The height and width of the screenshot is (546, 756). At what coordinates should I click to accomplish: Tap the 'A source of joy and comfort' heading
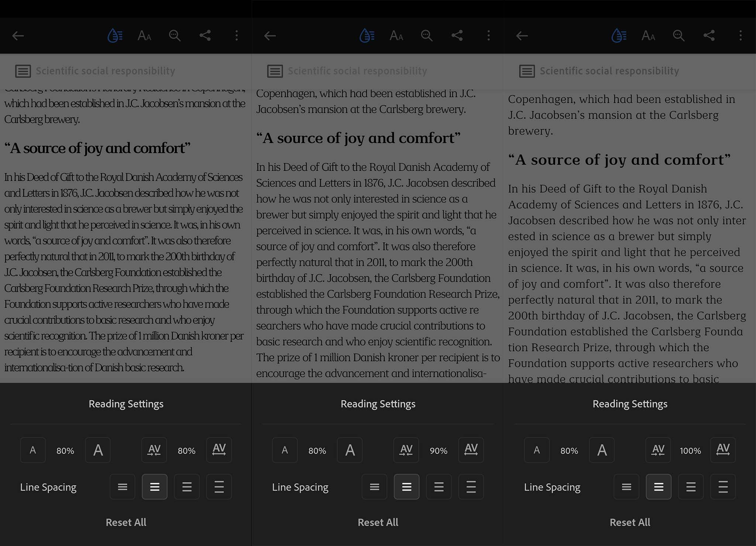[x=97, y=148]
